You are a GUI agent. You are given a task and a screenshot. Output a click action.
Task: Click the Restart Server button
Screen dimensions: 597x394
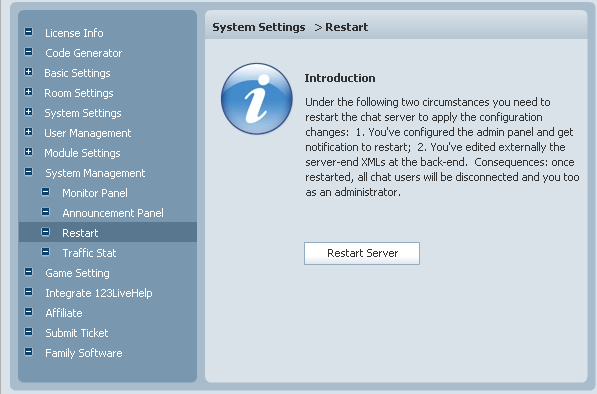click(x=362, y=253)
